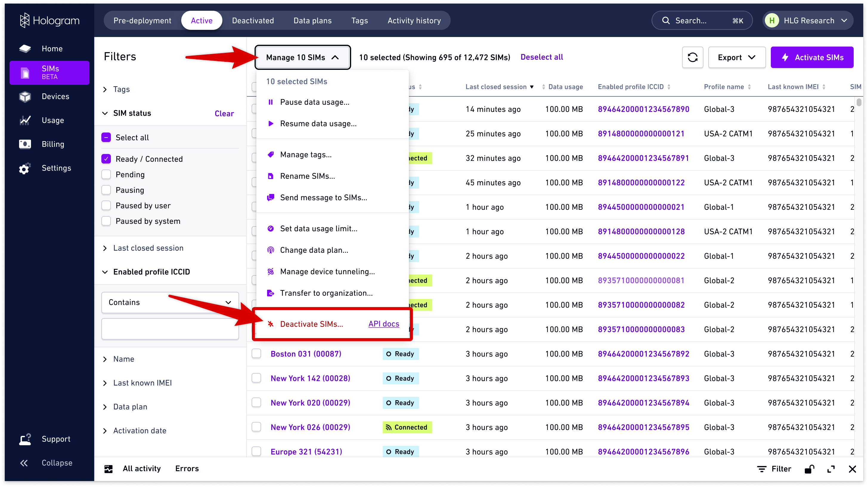Open Settings from the sidebar
This screenshot has width=868, height=487.
pos(56,168)
